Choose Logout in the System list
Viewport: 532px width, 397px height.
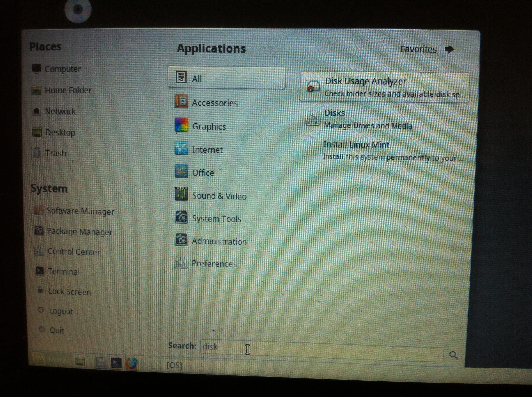coord(56,311)
